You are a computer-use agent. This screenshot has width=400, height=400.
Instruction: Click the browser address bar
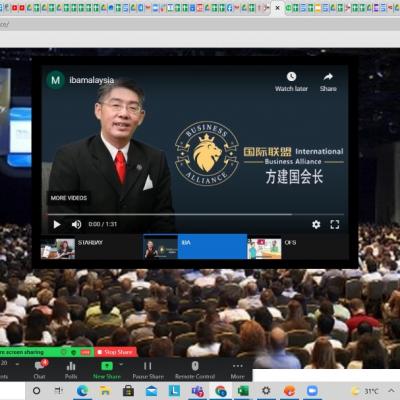pyautogui.click(x=200, y=24)
